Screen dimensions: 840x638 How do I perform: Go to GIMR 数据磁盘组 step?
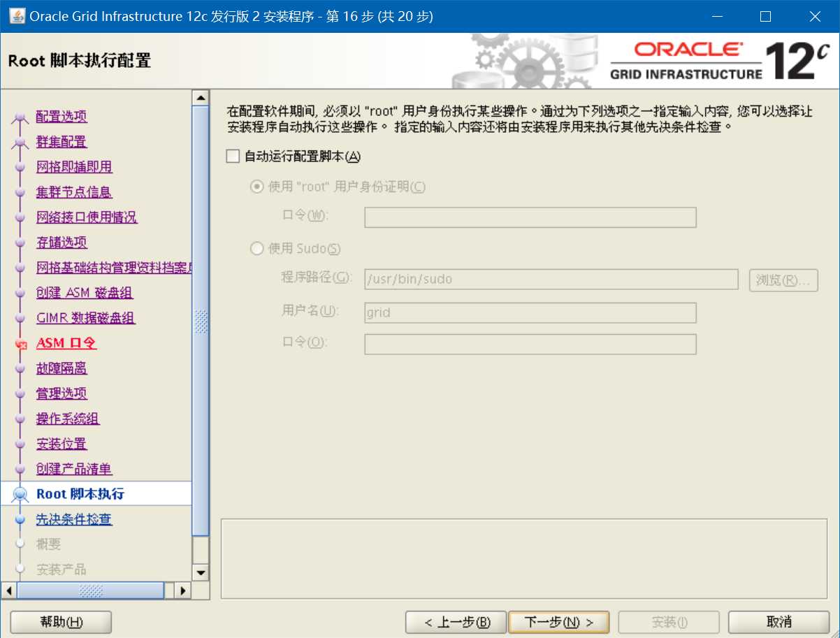[86, 318]
